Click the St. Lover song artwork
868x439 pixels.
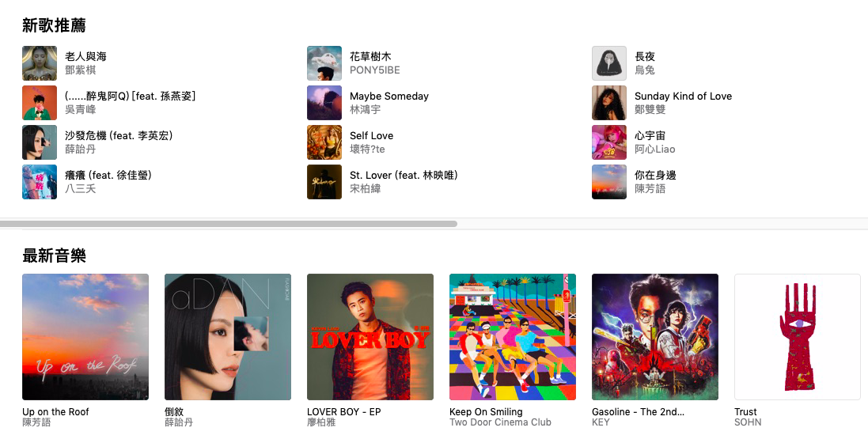tap(324, 182)
